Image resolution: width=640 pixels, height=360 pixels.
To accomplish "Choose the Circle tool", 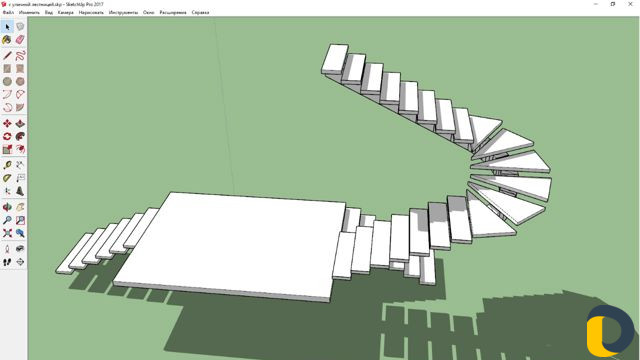I will [7, 82].
